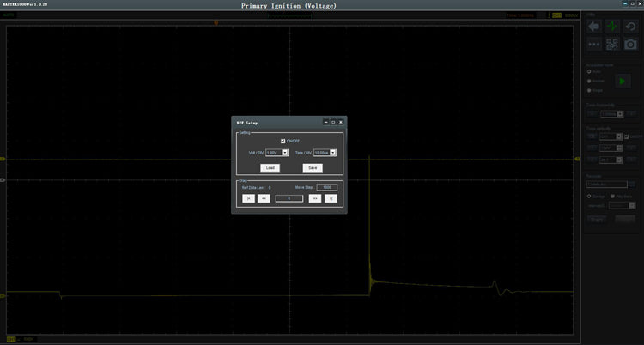Step the REF drag position backward
This screenshot has height=345, width=644.
(264, 198)
